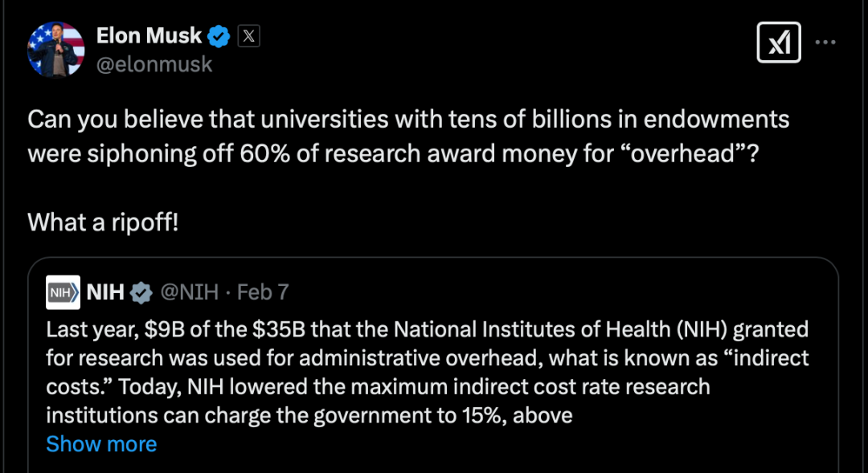Screen dimensions: 868x473
Task: Click quoted line ending "to 15%, above"
Action: [x=309, y=416]
